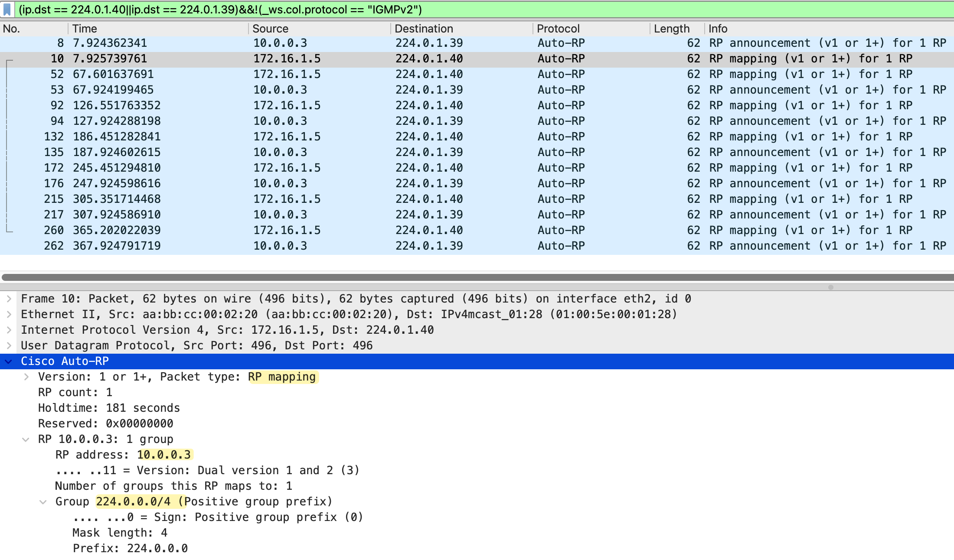Expand Internet Protocol Version 4 section
The width and height of the screenshot is (954, 560).
click(x=9, y=330)
